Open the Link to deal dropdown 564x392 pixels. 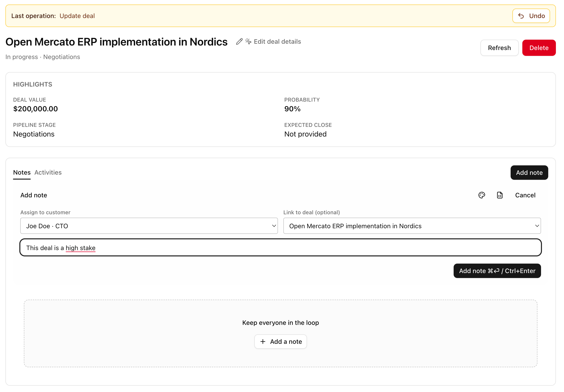click(412, 226)
